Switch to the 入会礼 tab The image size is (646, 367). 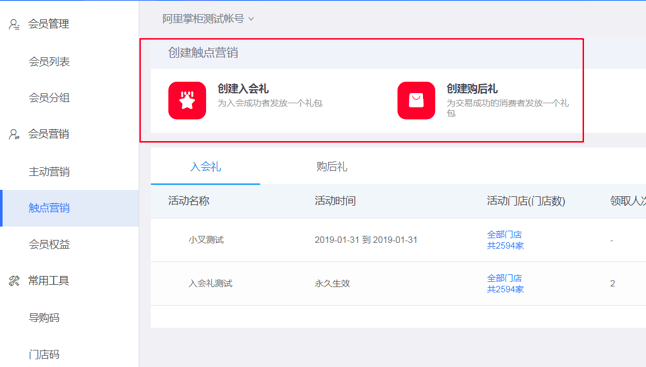pos(205,167)
